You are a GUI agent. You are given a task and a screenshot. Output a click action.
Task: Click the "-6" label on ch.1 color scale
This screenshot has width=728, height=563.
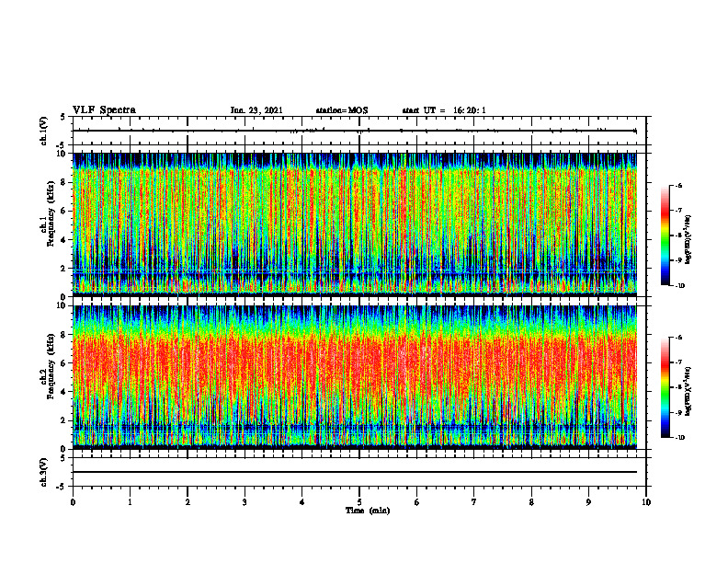[678, 186]
